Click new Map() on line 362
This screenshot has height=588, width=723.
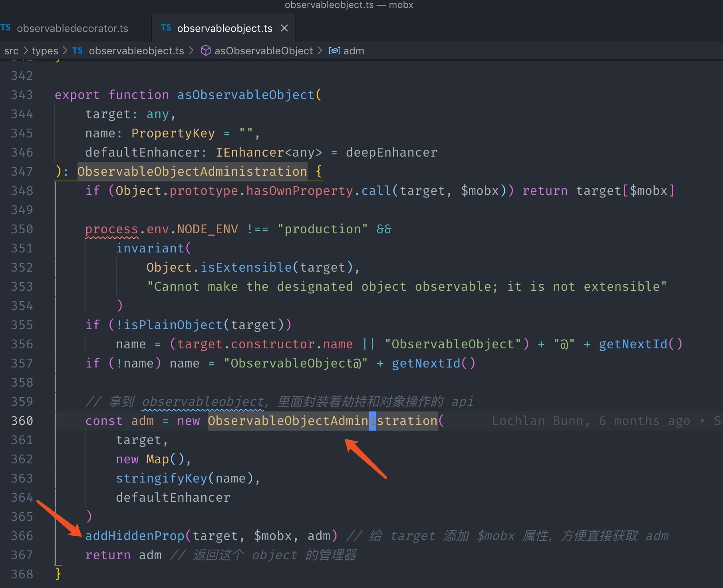pyautogui.click(x=150, y=459)
